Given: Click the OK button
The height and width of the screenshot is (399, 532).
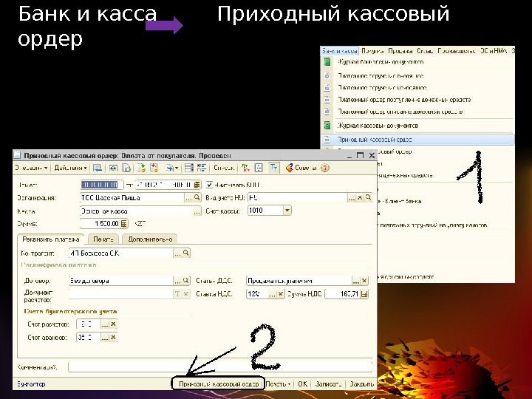Looking at the screenshot, I should 302,384.
